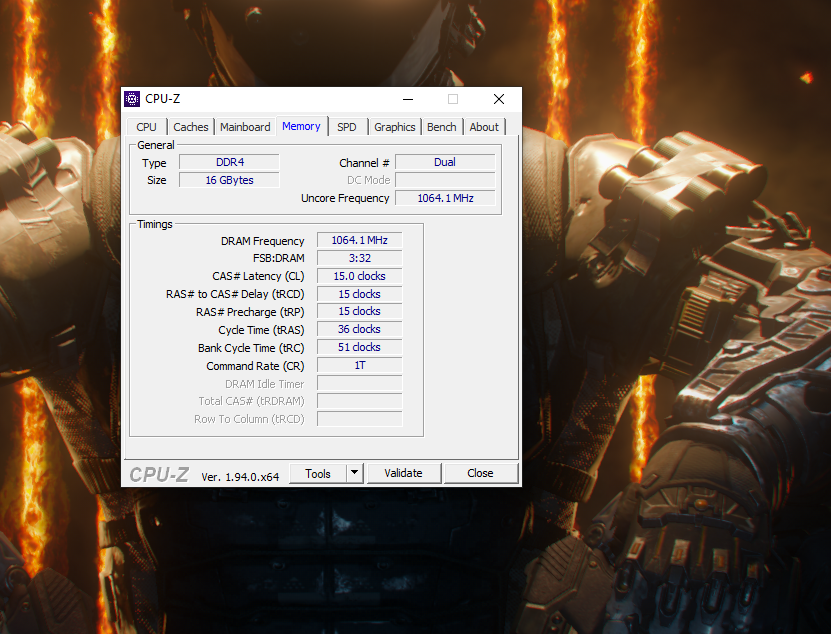Click the Dual Channel # field
831x634 pixels.
[445, 161]
